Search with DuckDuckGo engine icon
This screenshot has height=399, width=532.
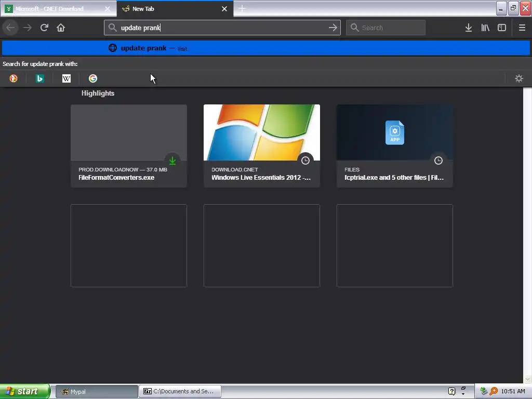point(14,78)
